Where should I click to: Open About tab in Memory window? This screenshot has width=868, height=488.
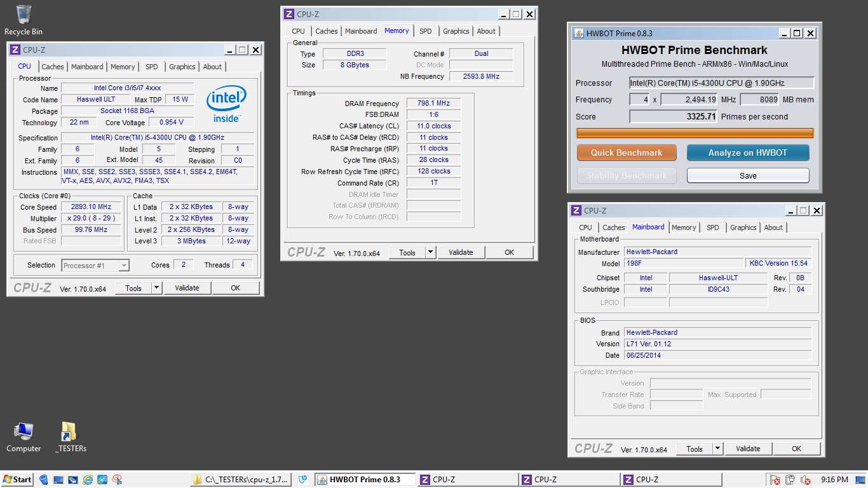(x=486, y=31)
